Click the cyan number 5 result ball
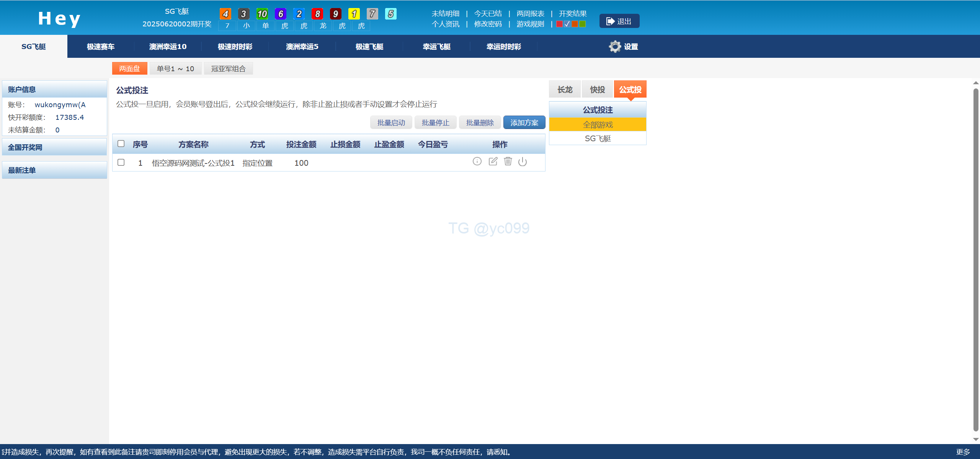The image size is (980, 459). [x=390, y=14]
